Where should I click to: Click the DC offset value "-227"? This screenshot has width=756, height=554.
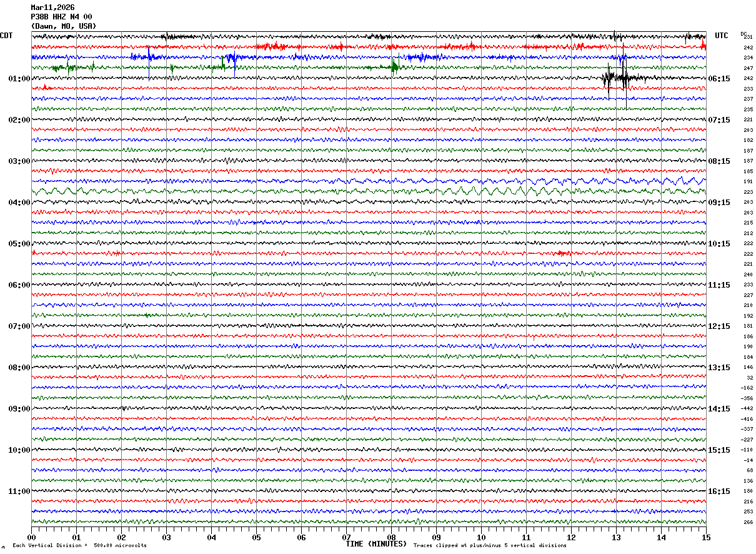(747, 440)
